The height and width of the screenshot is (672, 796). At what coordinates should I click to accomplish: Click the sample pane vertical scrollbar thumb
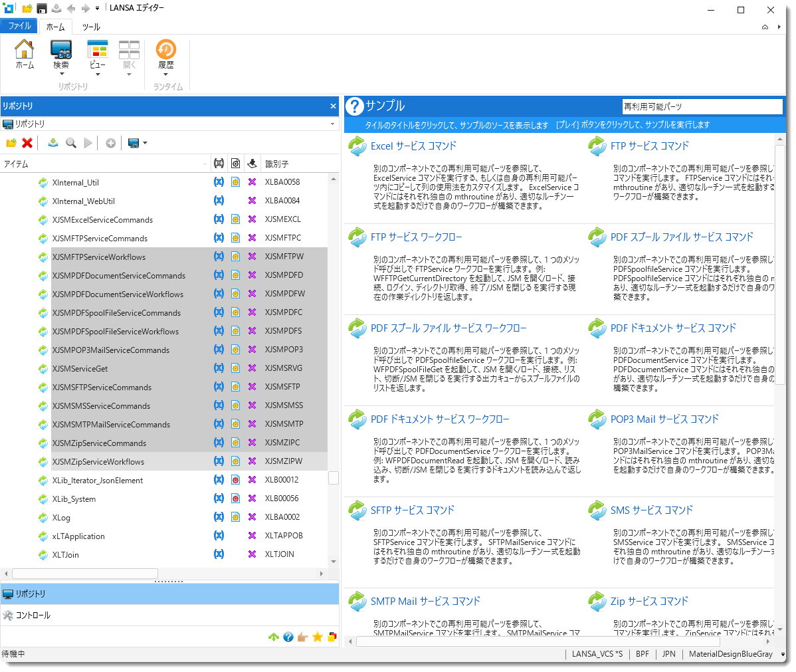pos(780,264)
